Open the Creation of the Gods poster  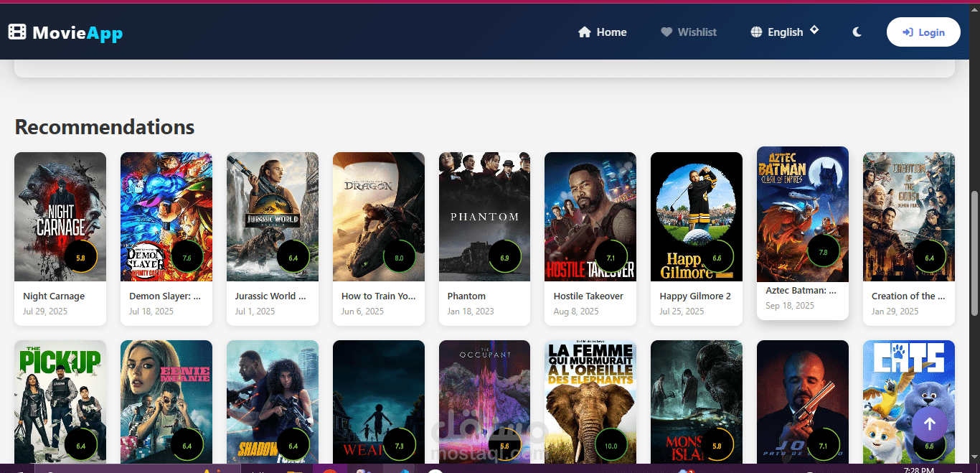point(909,217)
